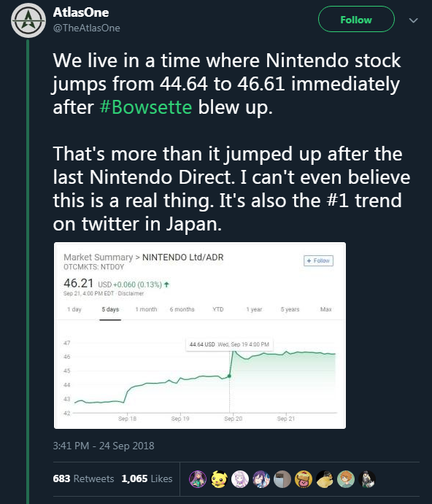View the 683 Retweets list
The height and width of the screenshot is (504, 432).
[84, 478]
